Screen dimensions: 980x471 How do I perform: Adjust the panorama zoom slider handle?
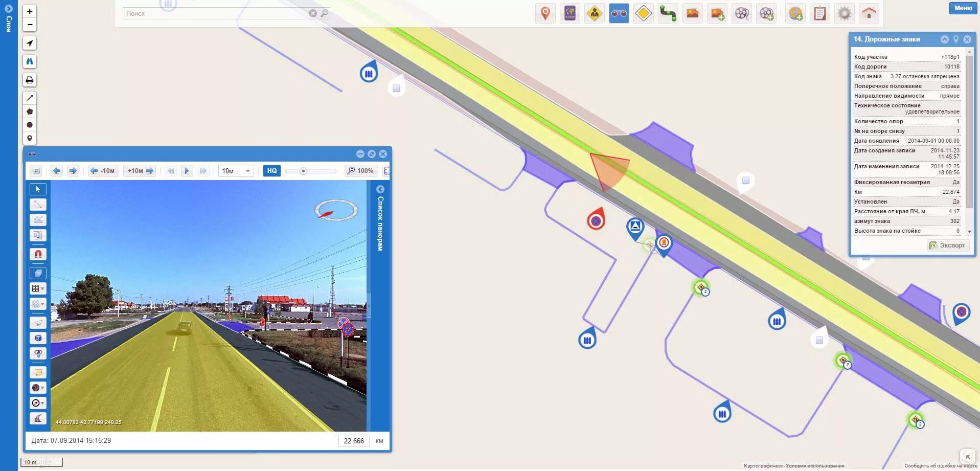pos(303,171)
